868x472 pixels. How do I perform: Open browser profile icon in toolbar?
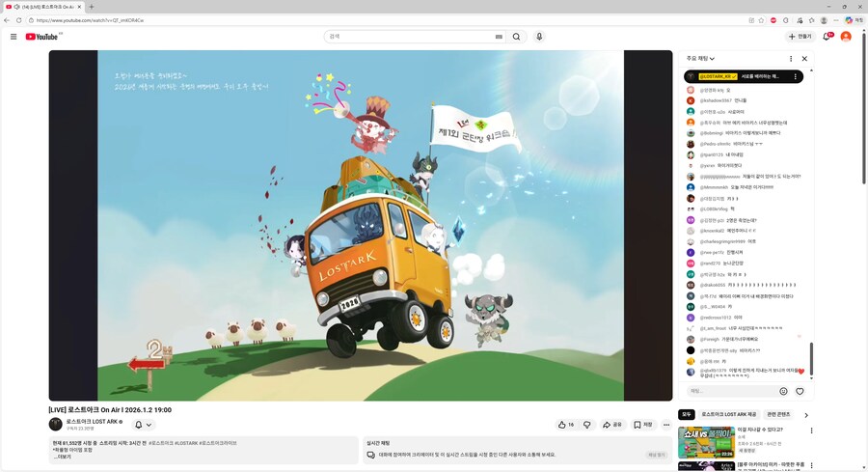824,20
